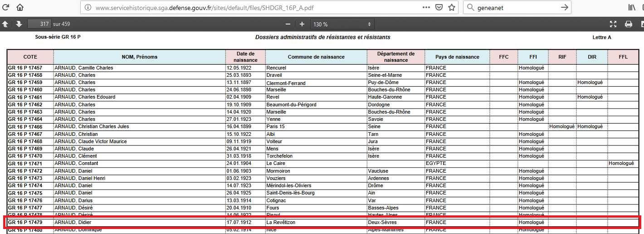644x234 pixels.
Task: Select the 'Date de naissance' column header
Action: pyautogui.click(x=245, y=57)
